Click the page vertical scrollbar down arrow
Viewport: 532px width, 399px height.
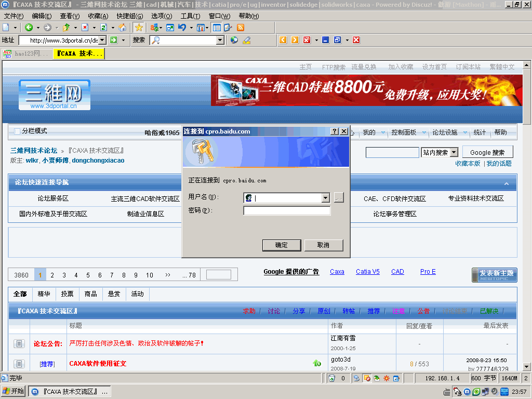(526, 367)
